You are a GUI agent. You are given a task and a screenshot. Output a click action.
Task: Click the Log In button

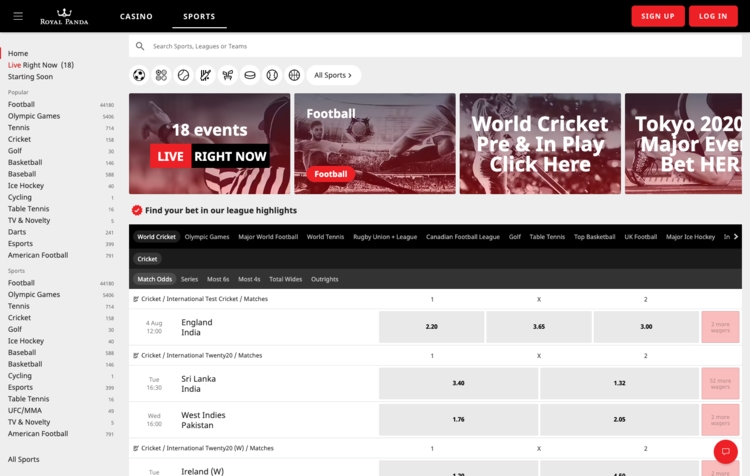click(x=713, y=16)
